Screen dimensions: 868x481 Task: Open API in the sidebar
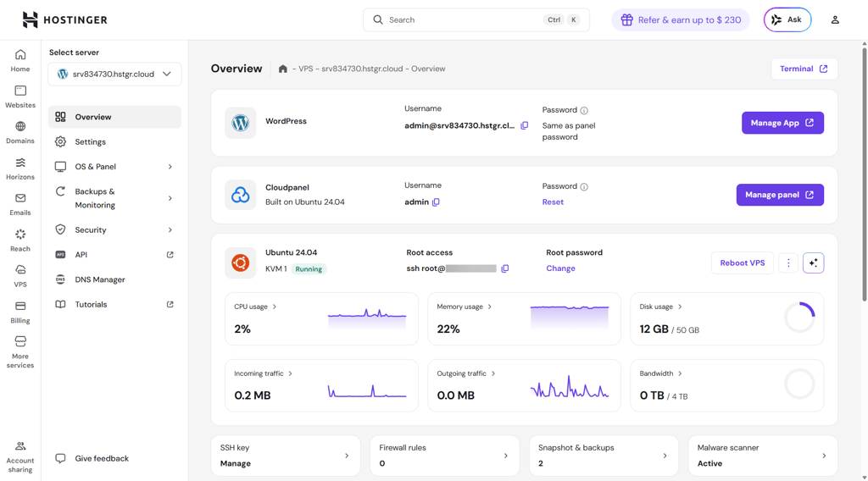(114, 255)
